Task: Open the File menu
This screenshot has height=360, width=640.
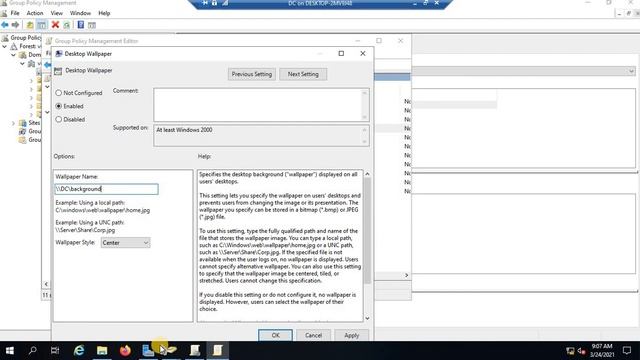Action: [15, 13]
